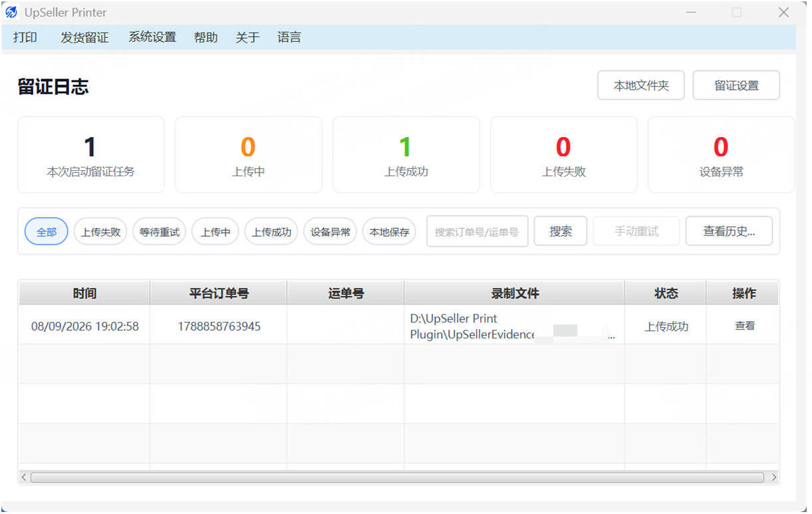Viewport: 812px width, 514px height.
Task: Select the 全部 filter
Action: [47, 232]
